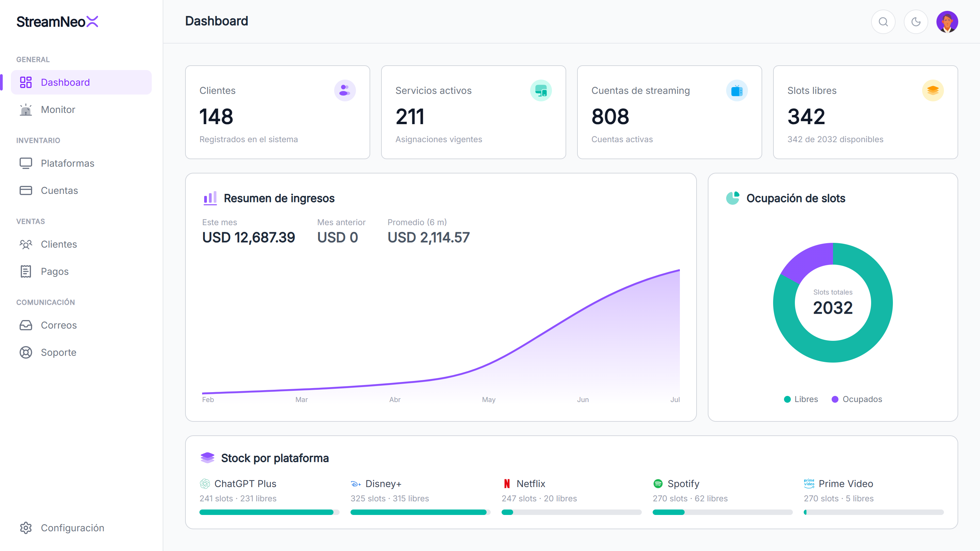Click '270 slots · 5 libres' text
Image resolution: width=980 pixels, height=551 pixels.
838,499
